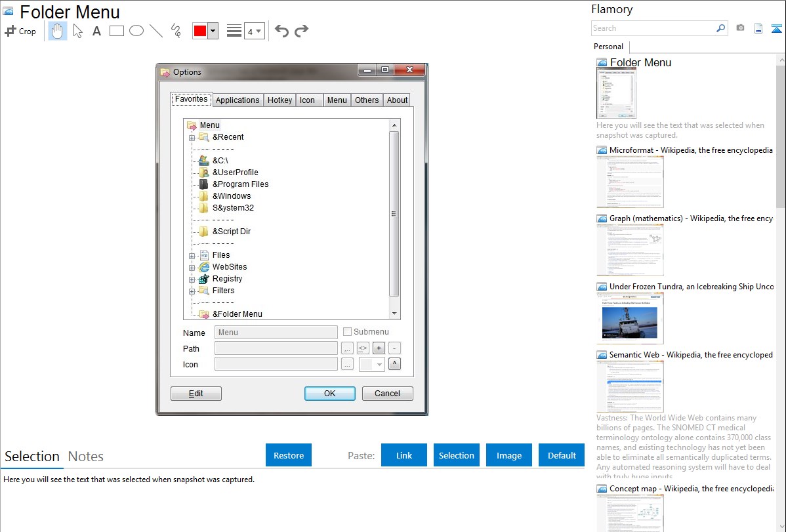Click the &Program Files icon
This screenshot has height=532, width=786.
pyautogui.click(x=203, y=184)
